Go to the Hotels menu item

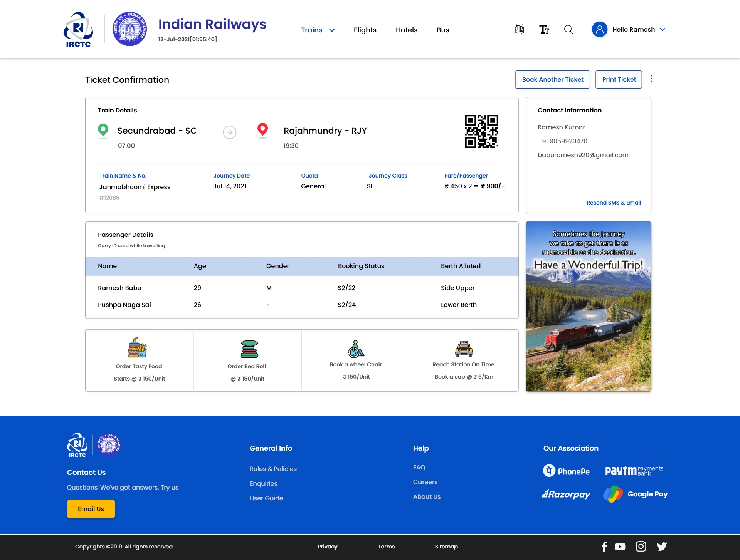(407, 30)
